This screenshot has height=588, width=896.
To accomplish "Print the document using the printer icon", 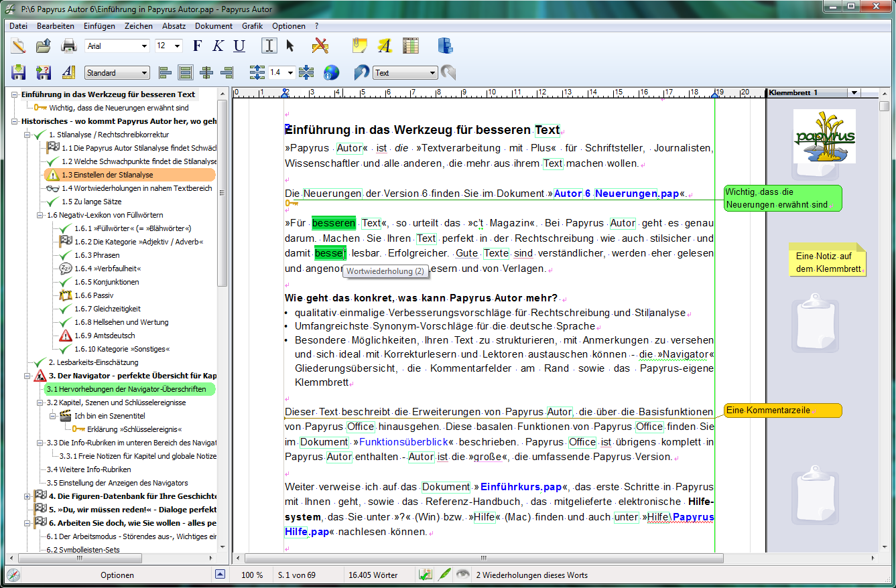I will pyautogui.click(x=68, y=46).
